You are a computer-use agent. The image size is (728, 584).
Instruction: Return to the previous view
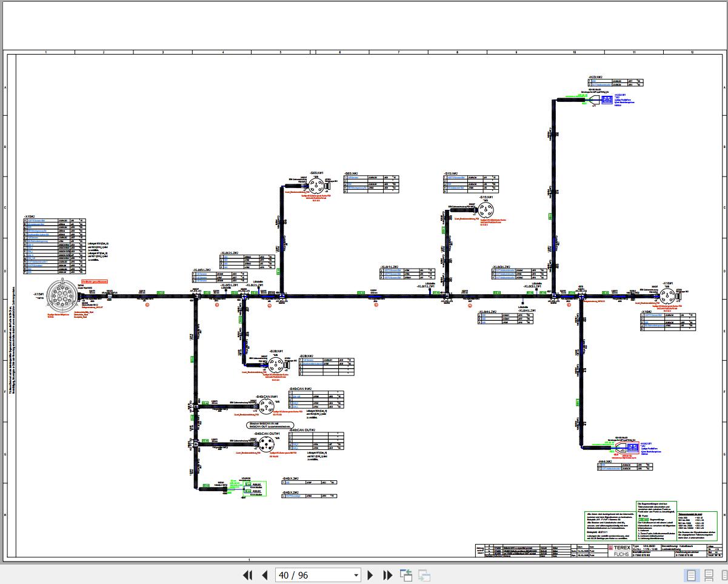[406, 575]
